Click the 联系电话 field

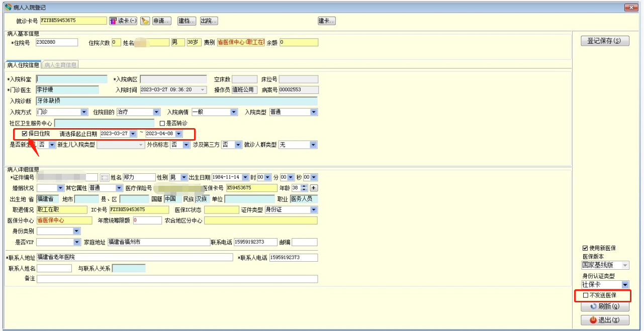tap(256, 242)
